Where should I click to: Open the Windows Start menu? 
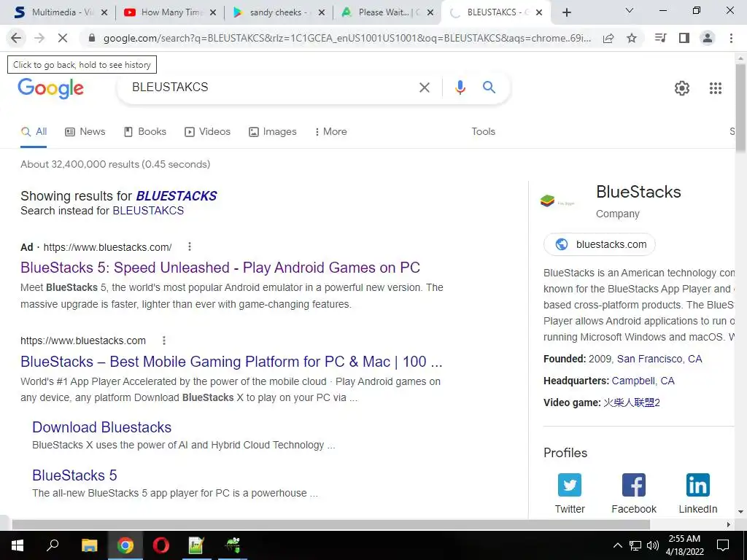[17, 545]
